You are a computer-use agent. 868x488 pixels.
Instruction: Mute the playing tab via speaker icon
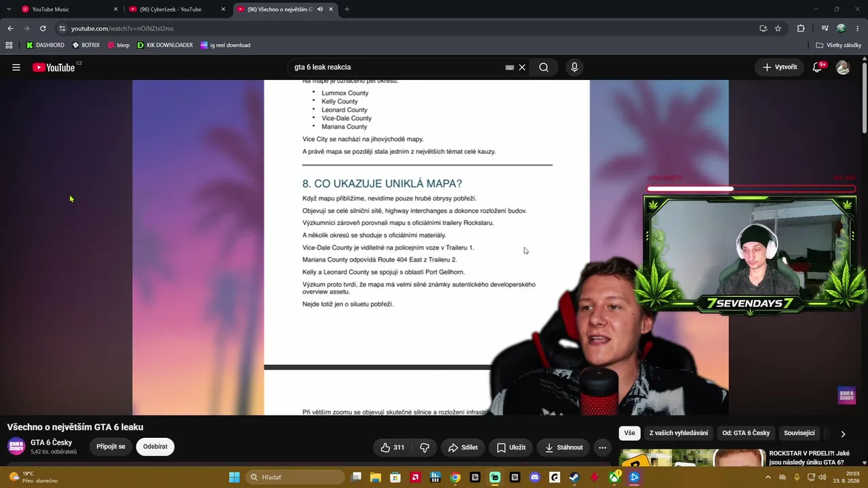[x=320, y=9]
